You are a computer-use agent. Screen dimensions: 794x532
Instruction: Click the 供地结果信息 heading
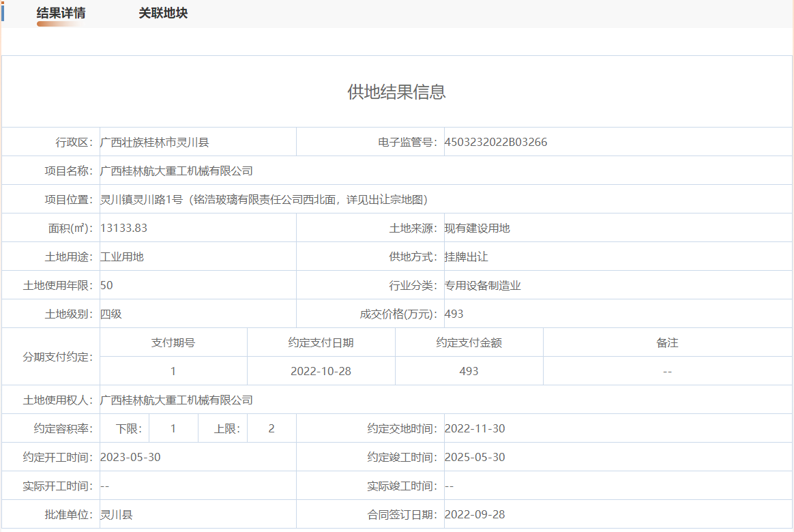[396, 92]
